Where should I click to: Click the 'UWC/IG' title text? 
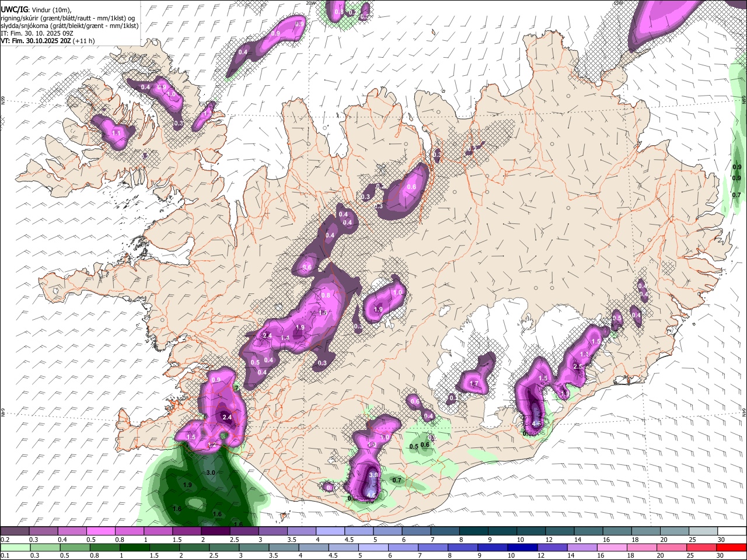(x=15, y=10)
